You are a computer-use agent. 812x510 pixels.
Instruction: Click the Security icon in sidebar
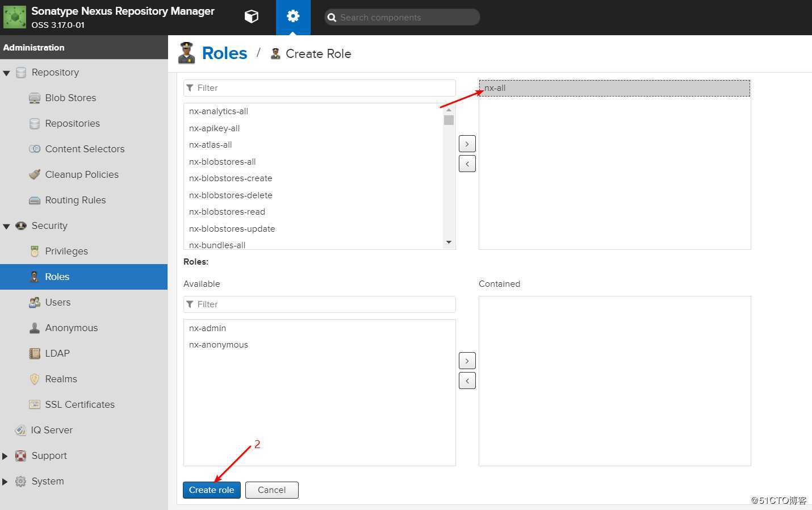click(21, 225)
